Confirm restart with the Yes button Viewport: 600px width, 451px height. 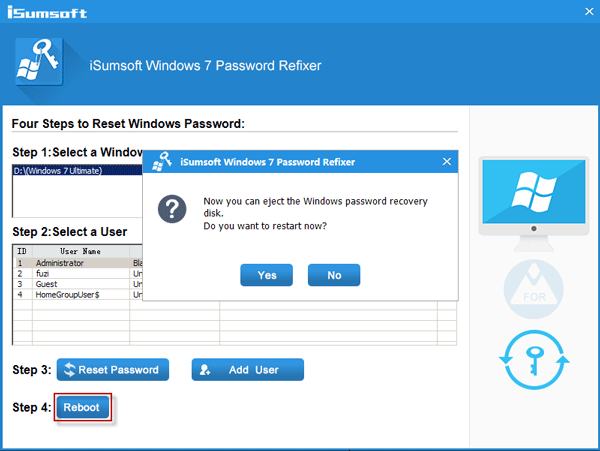point(266,275)
